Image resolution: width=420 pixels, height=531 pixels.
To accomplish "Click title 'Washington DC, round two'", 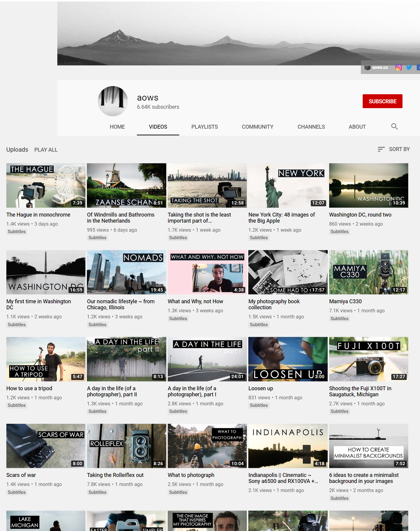I will [360, 215].
